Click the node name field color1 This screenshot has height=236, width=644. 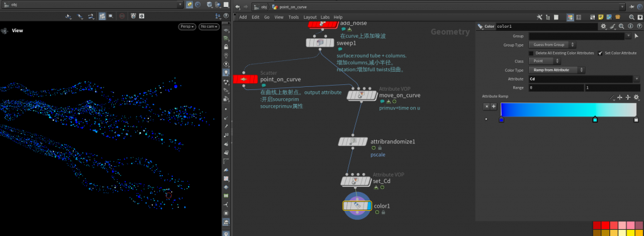[x=547, y=26]
